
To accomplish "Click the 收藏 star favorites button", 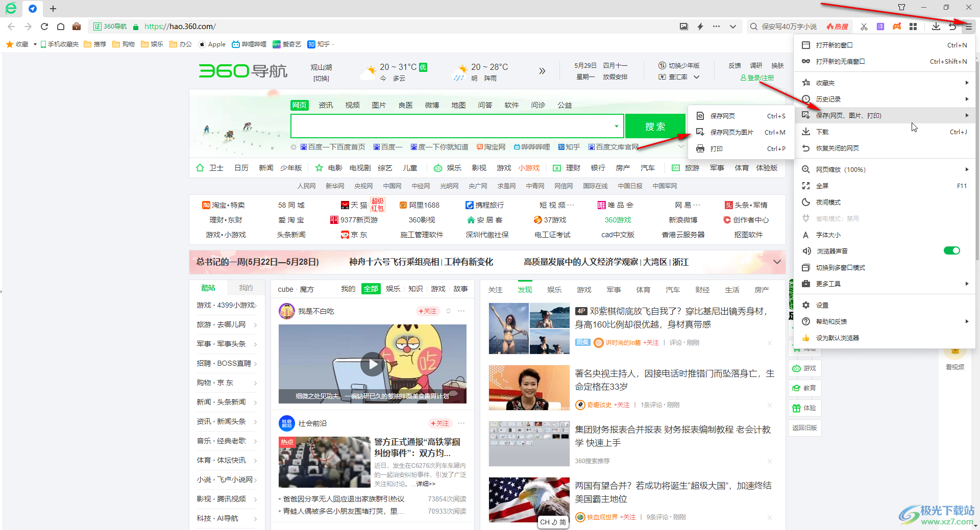I will click(17, 44).
